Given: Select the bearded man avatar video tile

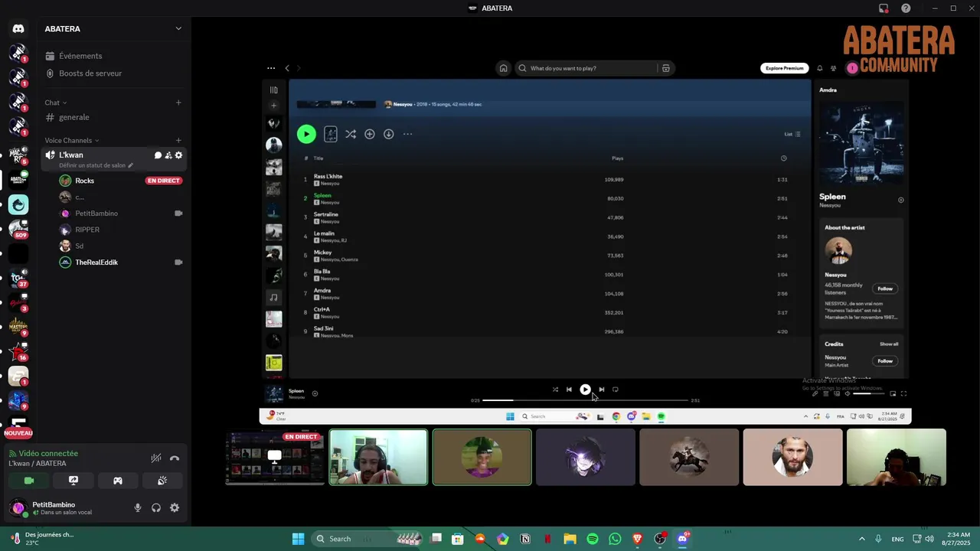Looking at the screenshot, I should click(x=792, y=457).
